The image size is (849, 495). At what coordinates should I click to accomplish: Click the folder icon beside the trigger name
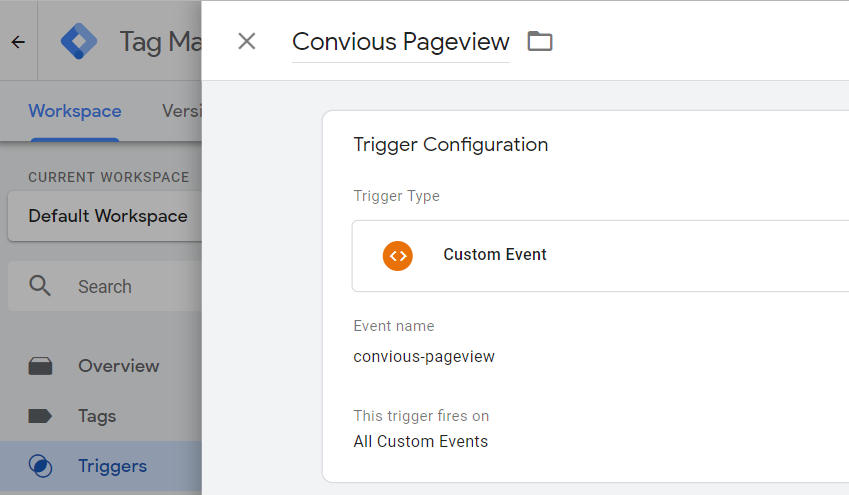[540, 41]
